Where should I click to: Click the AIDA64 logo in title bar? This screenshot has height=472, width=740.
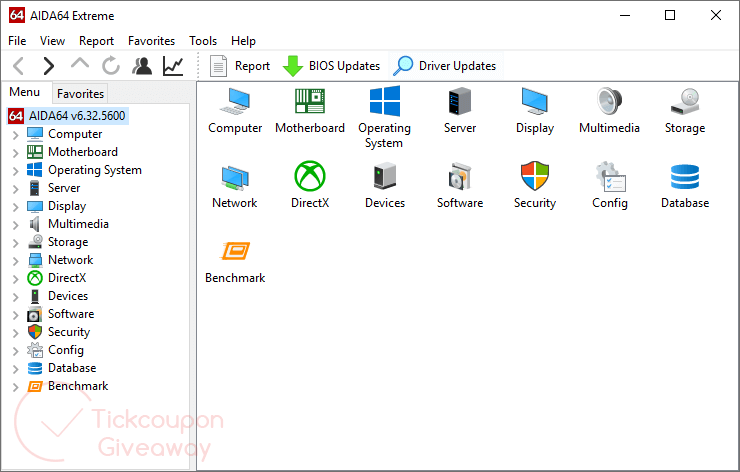click(17, 15)
